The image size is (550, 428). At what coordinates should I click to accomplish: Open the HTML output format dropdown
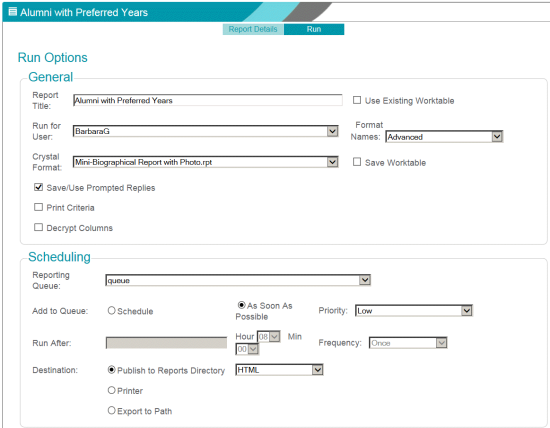pyautogui.click(x=279, y=370)
